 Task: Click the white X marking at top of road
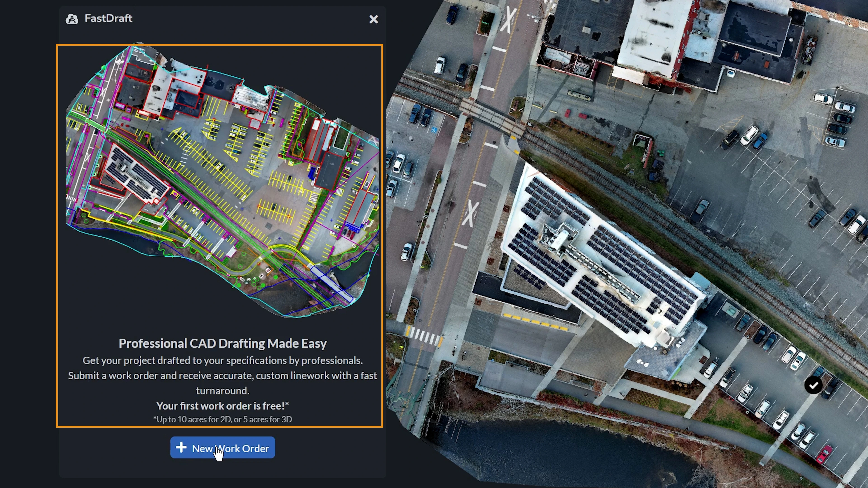508,19
